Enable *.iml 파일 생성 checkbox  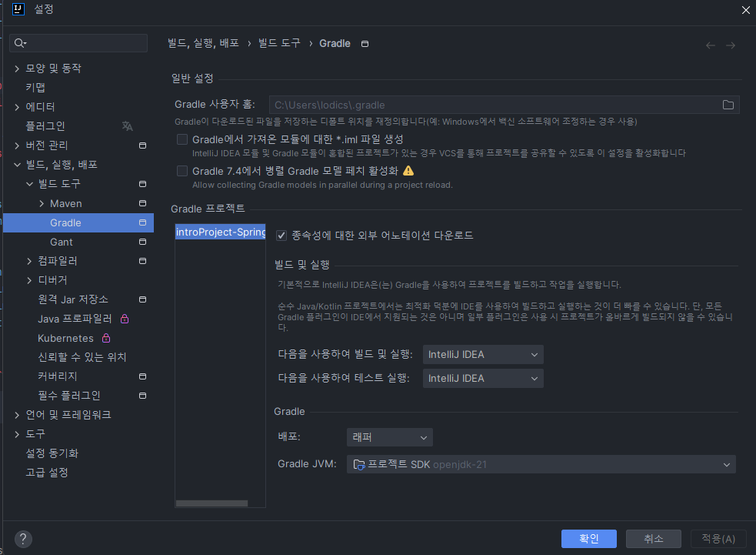point(182,139)
